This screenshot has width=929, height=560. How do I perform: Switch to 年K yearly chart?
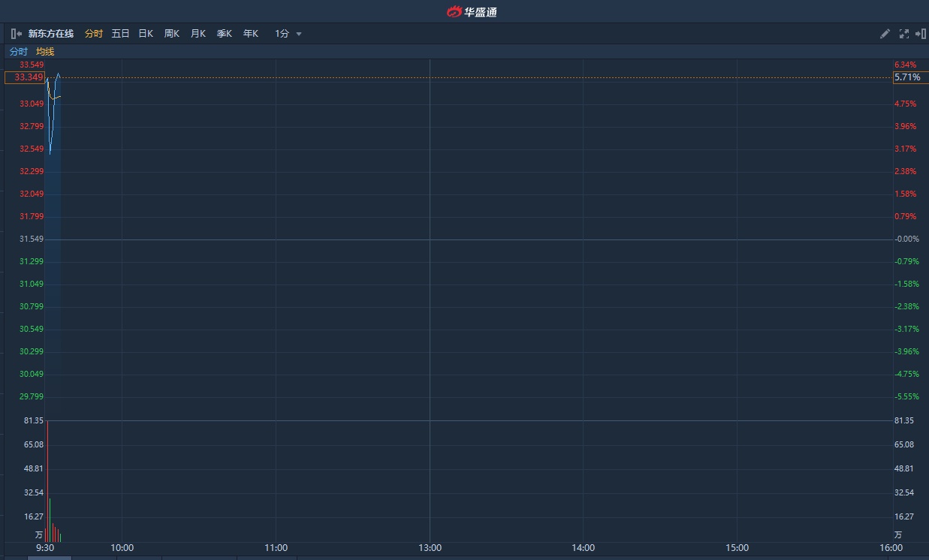(x=251, y=34)
